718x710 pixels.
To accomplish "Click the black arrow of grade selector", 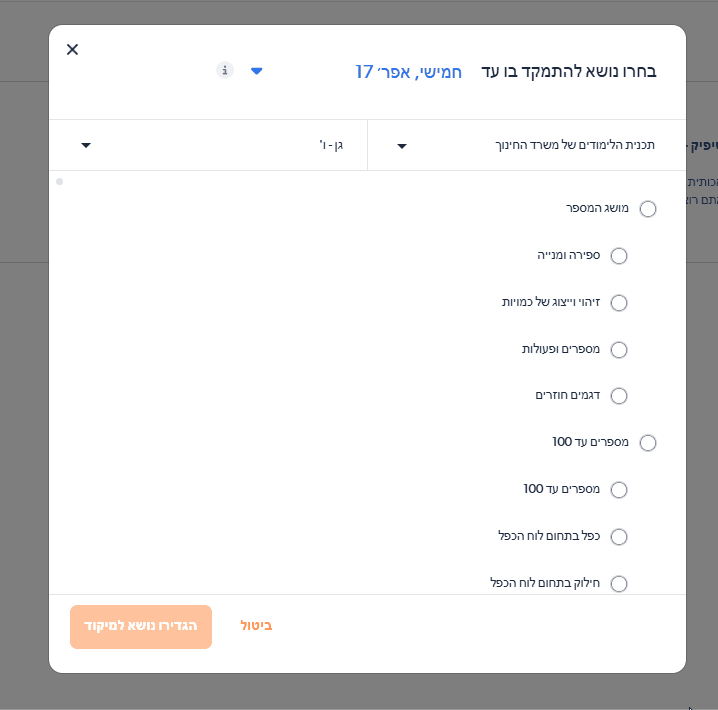I will tap(86, 146).
